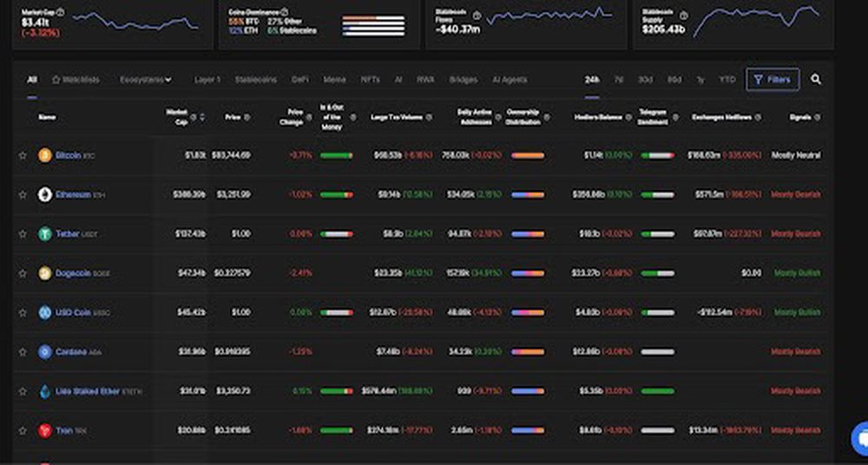The image size is (868, 465).
Task: Open the Filters button
Action: (773, 80)
